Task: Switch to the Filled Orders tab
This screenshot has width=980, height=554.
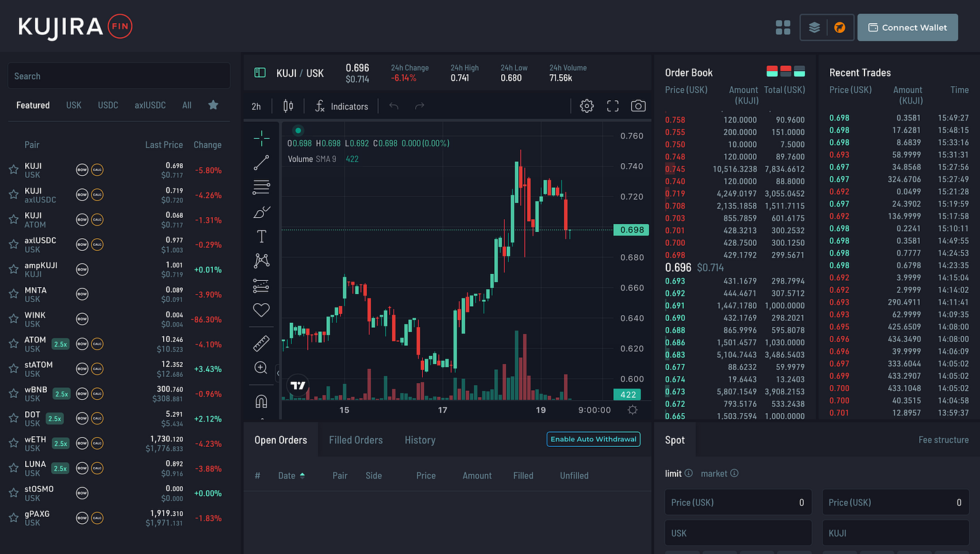Action: [x=356, y=440]
